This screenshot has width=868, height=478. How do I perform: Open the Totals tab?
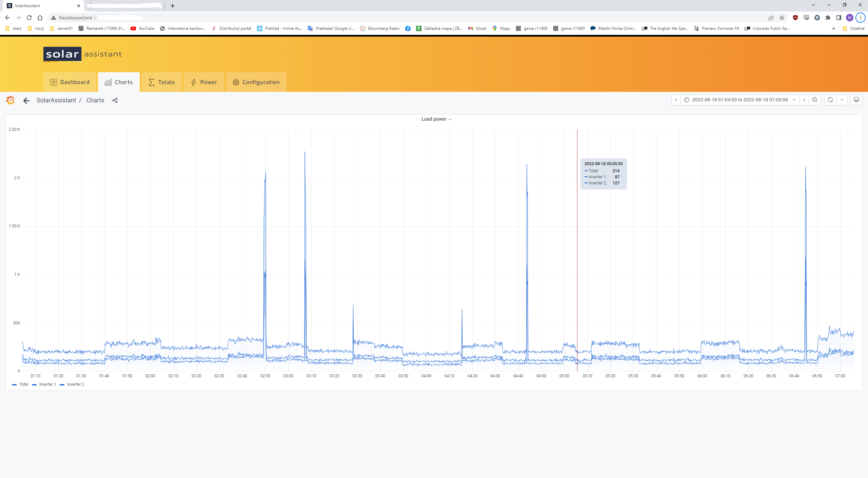161,82
